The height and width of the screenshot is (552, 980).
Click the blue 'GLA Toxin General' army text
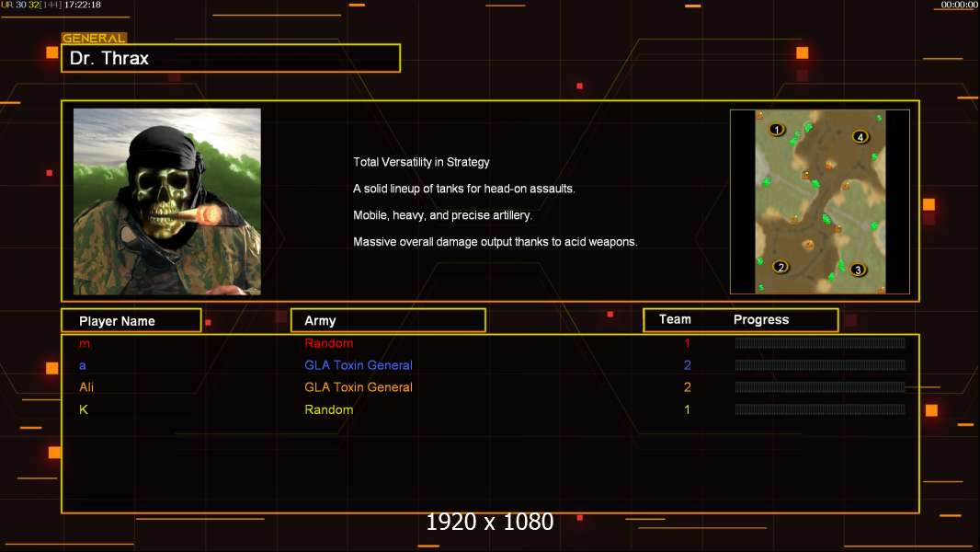coord(359,365)
